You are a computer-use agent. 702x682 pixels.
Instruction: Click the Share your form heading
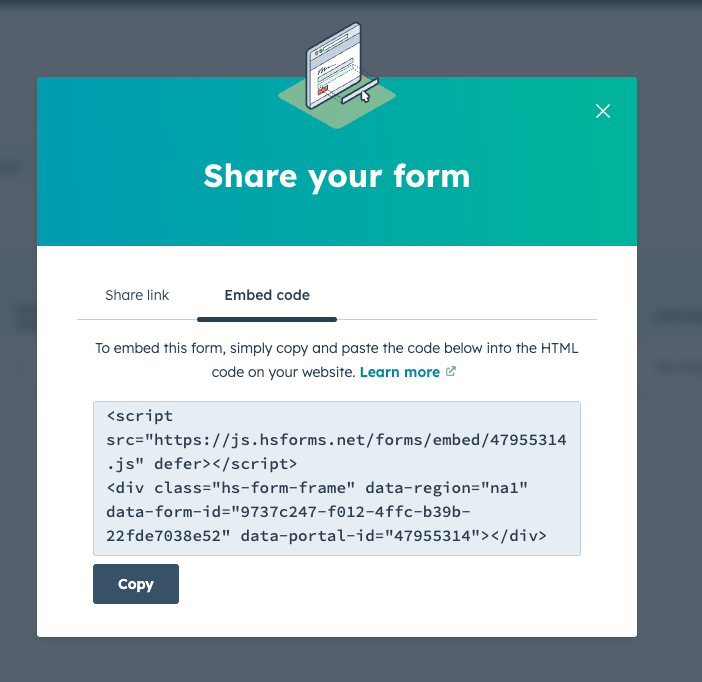tap(337, 176)
